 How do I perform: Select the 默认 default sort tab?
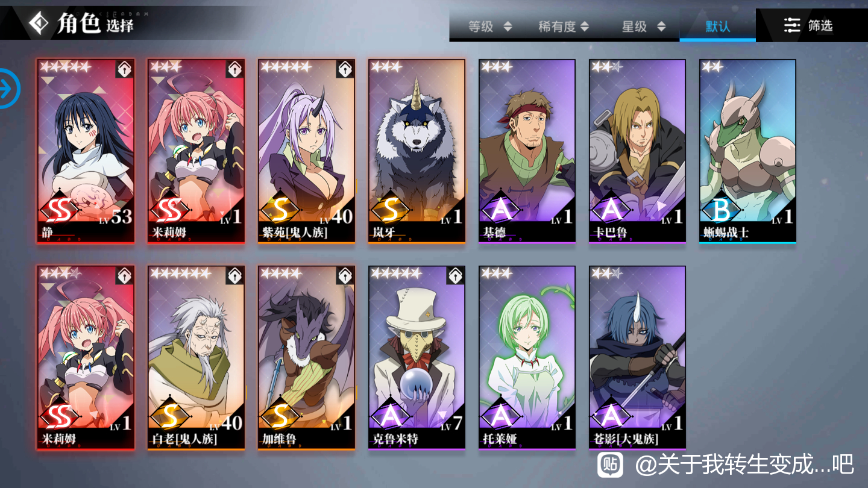coord(717,27)
